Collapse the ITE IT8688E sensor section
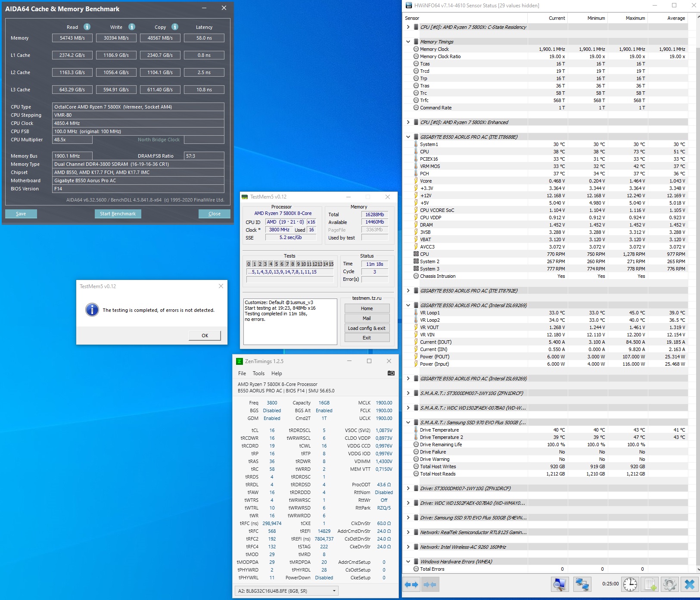 [x=408, y=137]
